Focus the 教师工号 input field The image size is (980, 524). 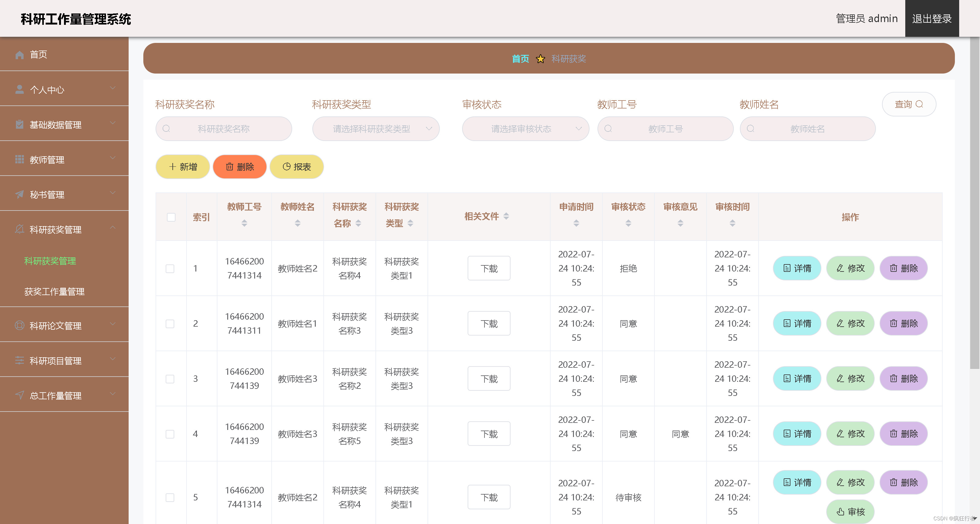pos(665,129)
